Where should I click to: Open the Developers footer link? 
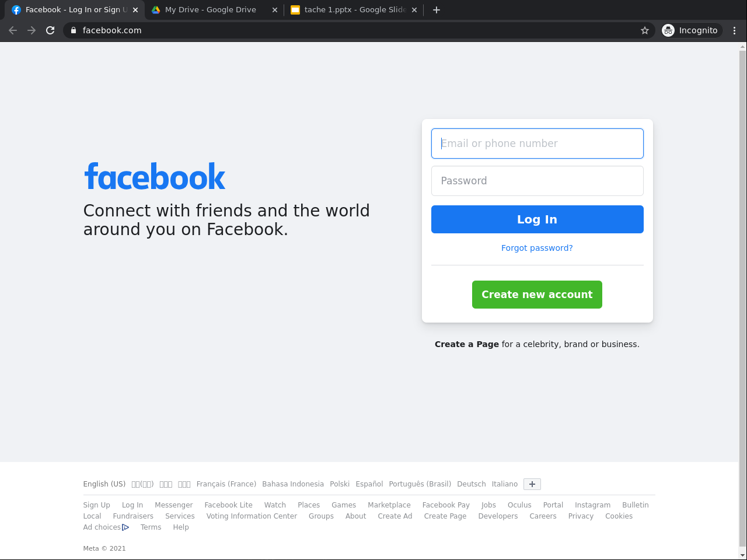coord(498,516)
